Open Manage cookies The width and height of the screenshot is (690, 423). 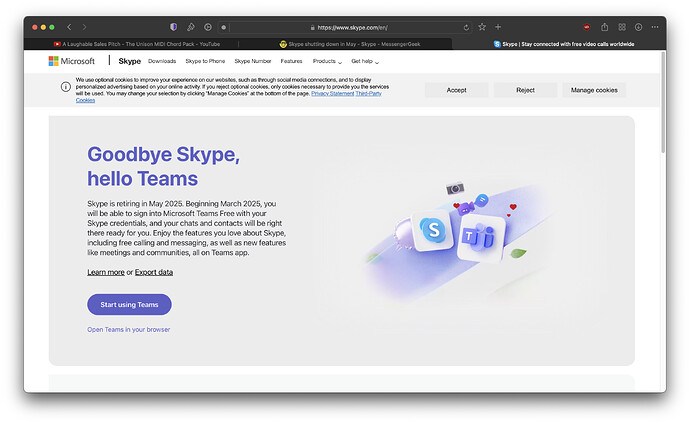click(594, 90)
